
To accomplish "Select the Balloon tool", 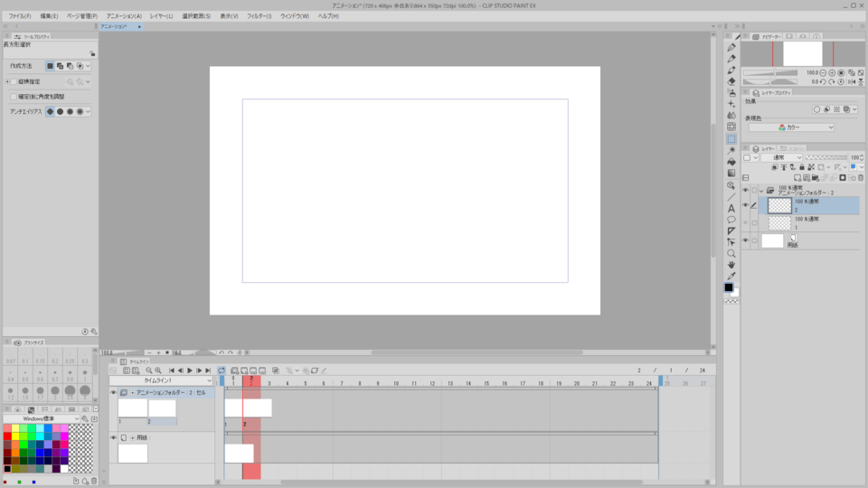I will (x=731, y=220).
